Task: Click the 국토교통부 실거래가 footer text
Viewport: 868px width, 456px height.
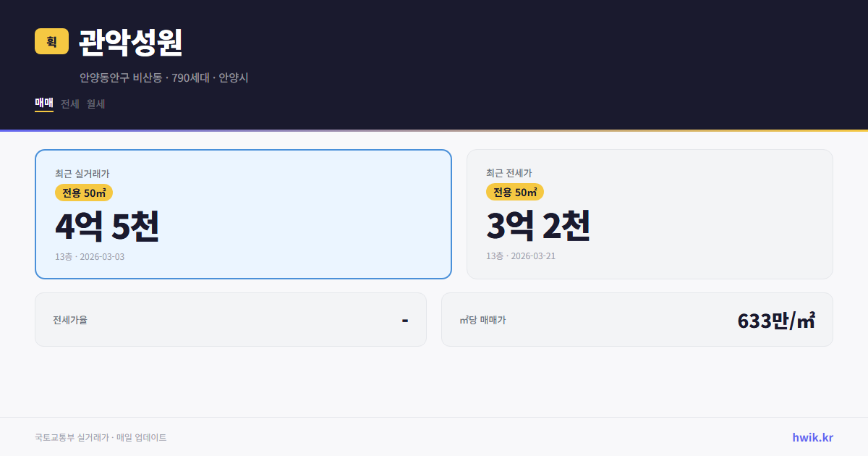Action: (x=101, y=437)
